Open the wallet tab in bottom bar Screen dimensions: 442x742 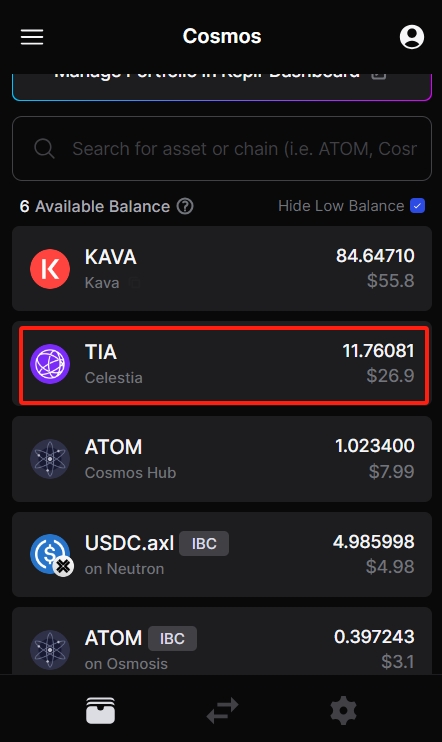(x=100, y=710)
